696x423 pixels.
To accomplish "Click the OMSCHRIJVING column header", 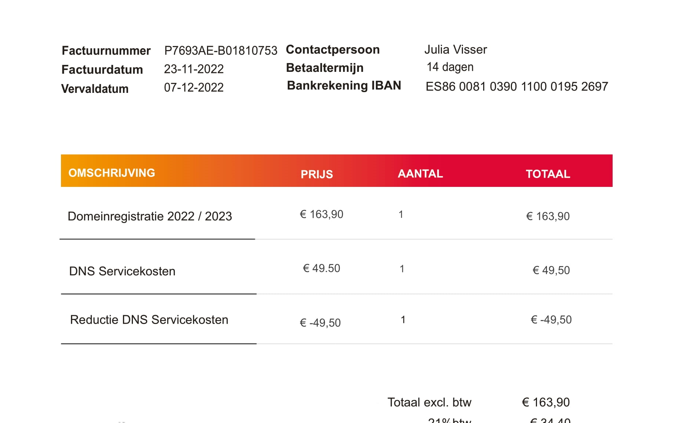I will pos(111,173).
